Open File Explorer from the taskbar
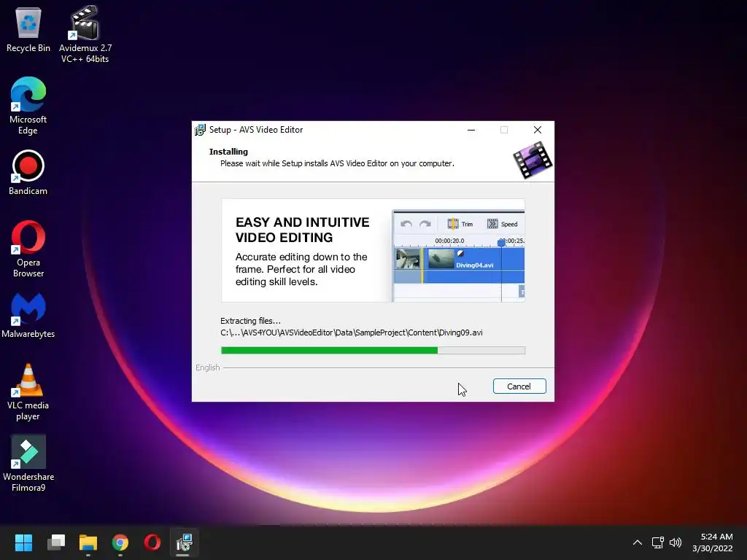This screenshot has height=560, width=747. [88, 542]
